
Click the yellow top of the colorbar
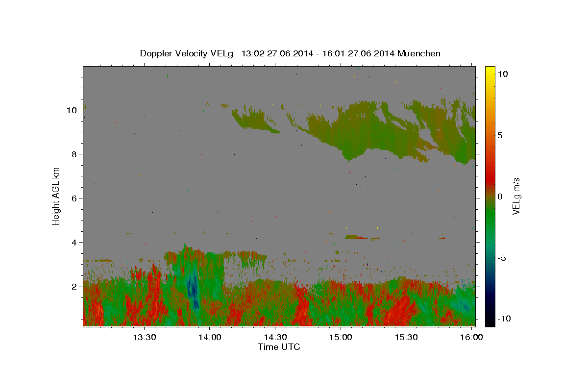490,71
